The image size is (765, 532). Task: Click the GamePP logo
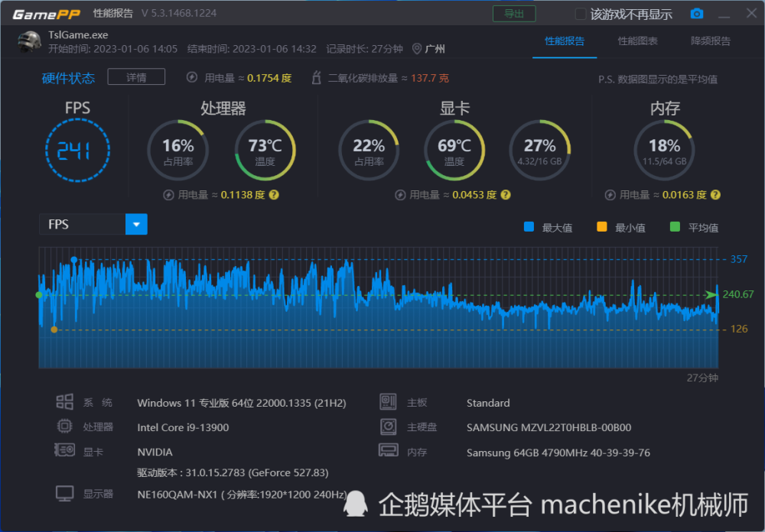tap(47, 14)
